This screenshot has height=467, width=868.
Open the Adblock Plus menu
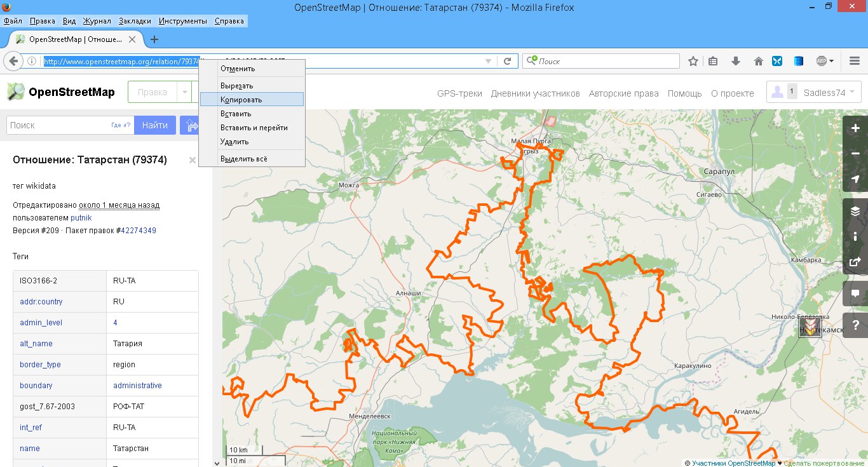pos(825,61)
